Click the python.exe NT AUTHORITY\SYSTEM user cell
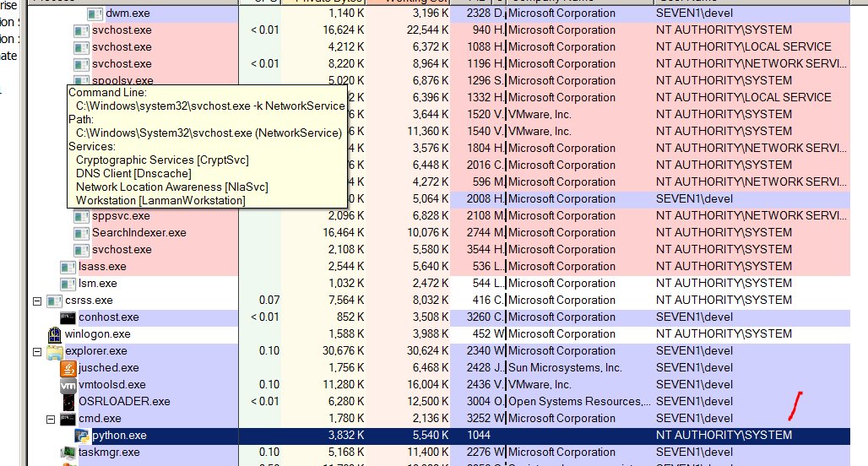Screen dimensions: 868x466 pyautogui.click(x=724, y=436)
